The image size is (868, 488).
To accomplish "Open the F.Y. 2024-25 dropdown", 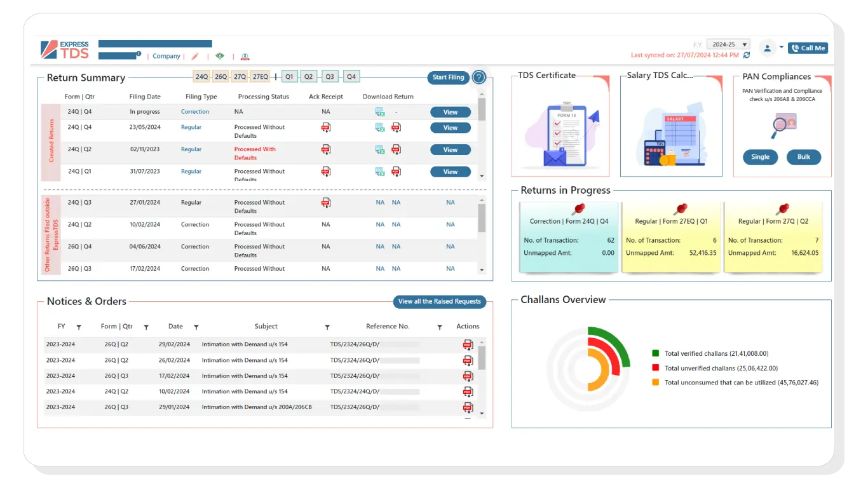I will click(x=728, y=44).
